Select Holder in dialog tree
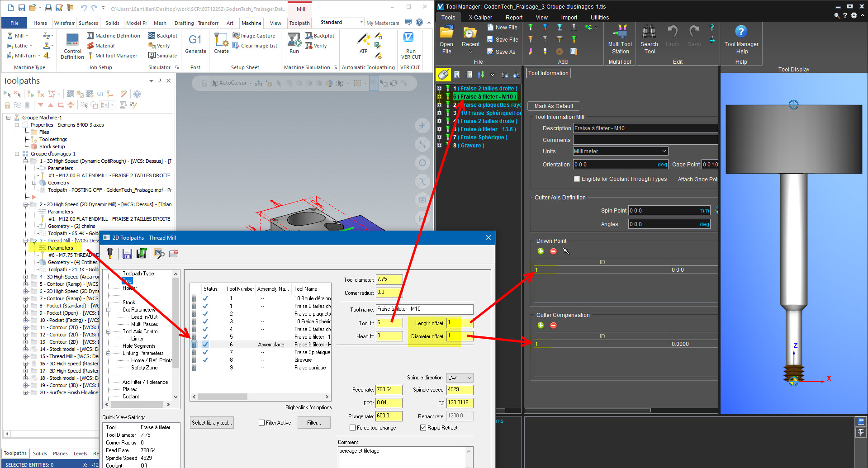The width and height of the screenshot is (868, 468). (130, 288)
